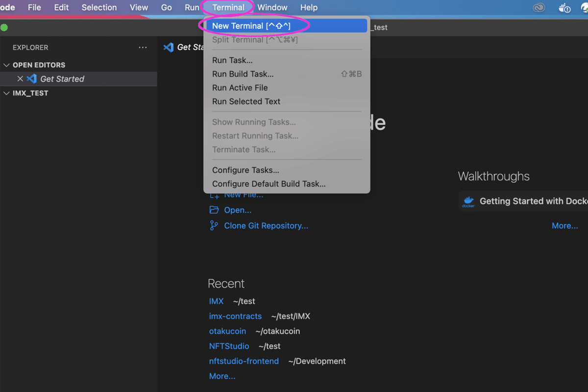Open the Window menu

pos(272,7)
